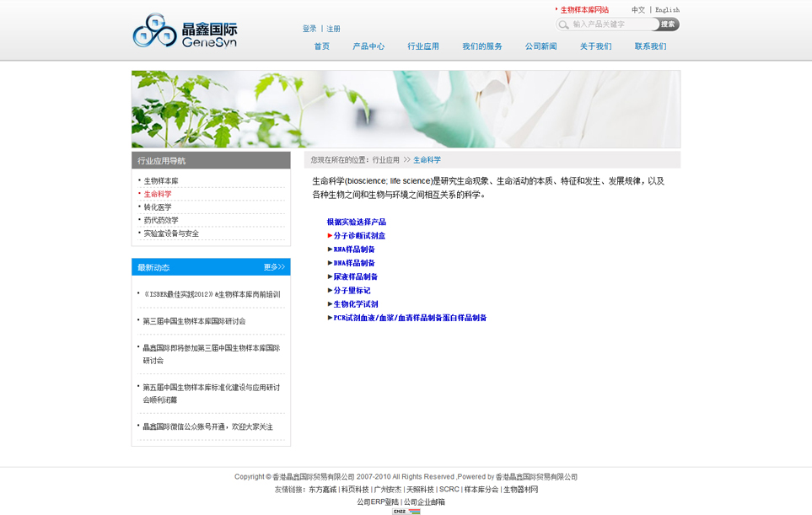Switch language to English
812x515 pixels.
tap(668, 10)
